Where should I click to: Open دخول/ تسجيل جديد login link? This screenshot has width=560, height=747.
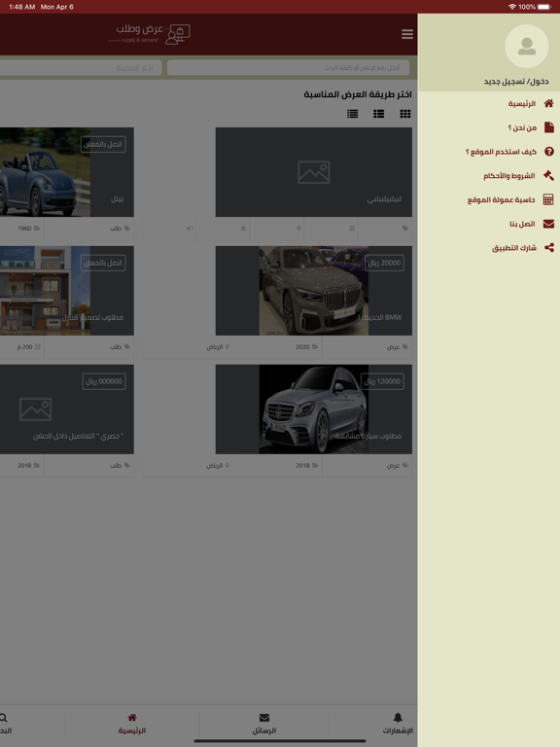click(515, 82)
